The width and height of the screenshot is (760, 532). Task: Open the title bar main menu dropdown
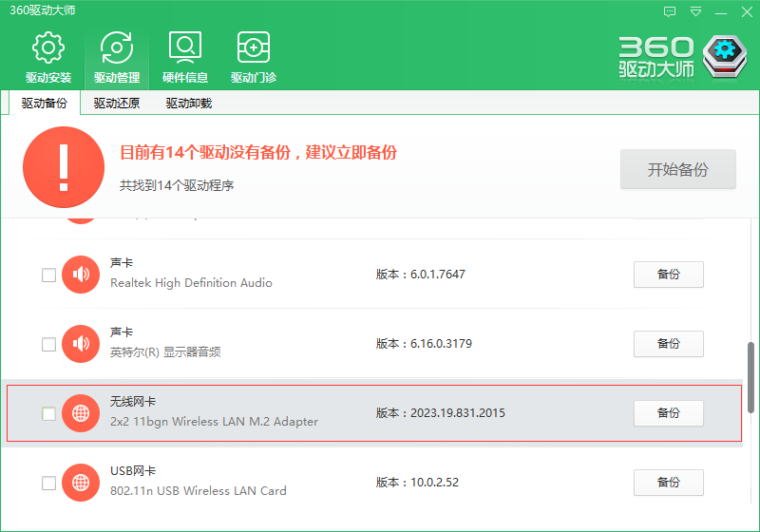[696, 11]
